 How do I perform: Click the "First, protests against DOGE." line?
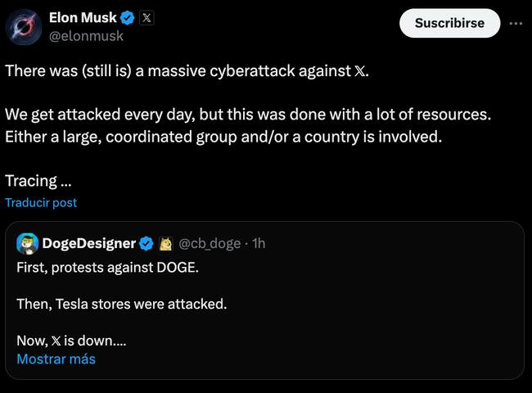[106, 267]
